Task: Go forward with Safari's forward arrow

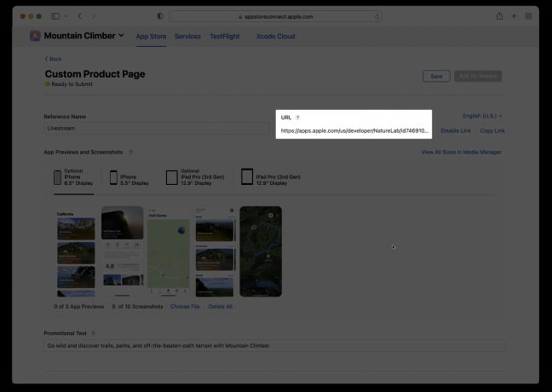Action: click(94, 16)
